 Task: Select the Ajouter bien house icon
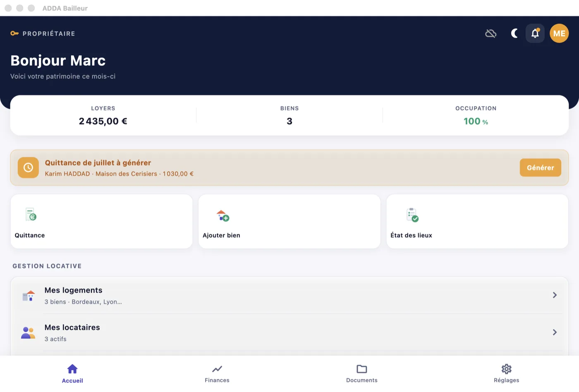click(x=223, y=215)
